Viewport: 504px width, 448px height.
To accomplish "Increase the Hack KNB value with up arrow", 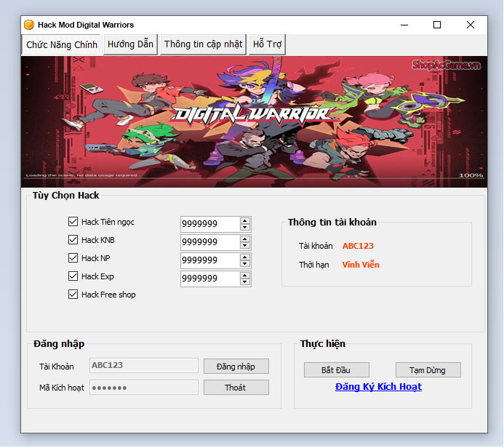I will tap(245, 239).
